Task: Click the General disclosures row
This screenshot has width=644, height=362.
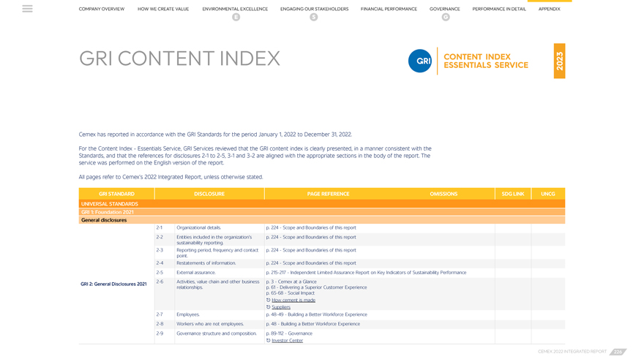Action: pos(322,220)
